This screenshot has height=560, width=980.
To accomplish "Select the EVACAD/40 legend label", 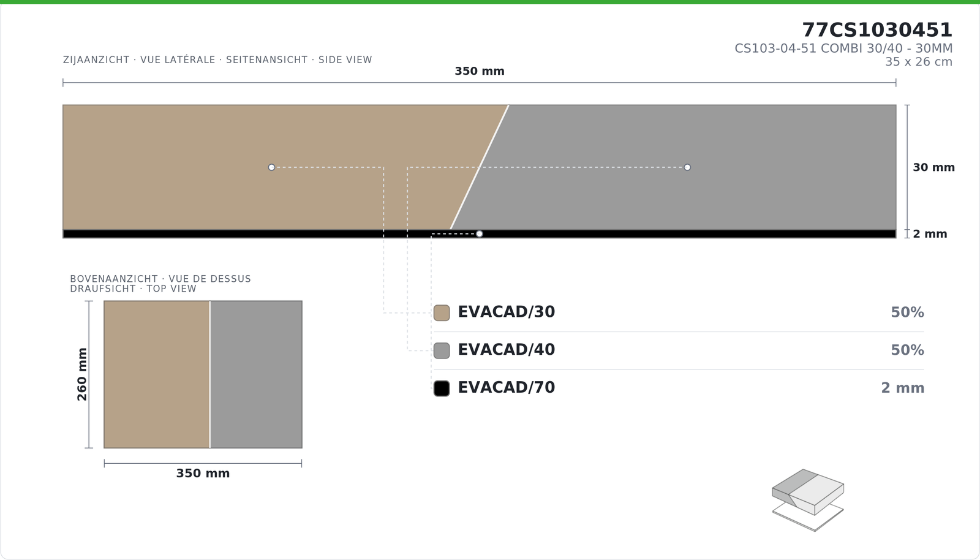I will tap(507, 350).
